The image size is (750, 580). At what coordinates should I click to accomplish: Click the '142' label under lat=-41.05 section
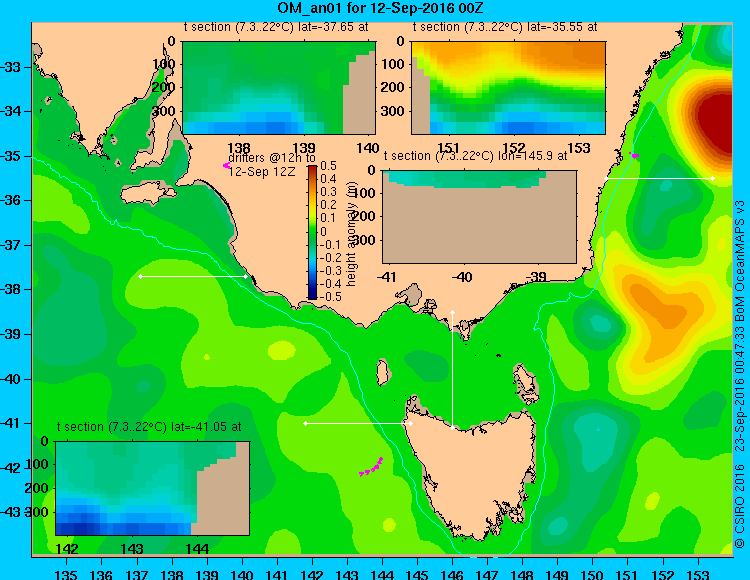(67, 549)
